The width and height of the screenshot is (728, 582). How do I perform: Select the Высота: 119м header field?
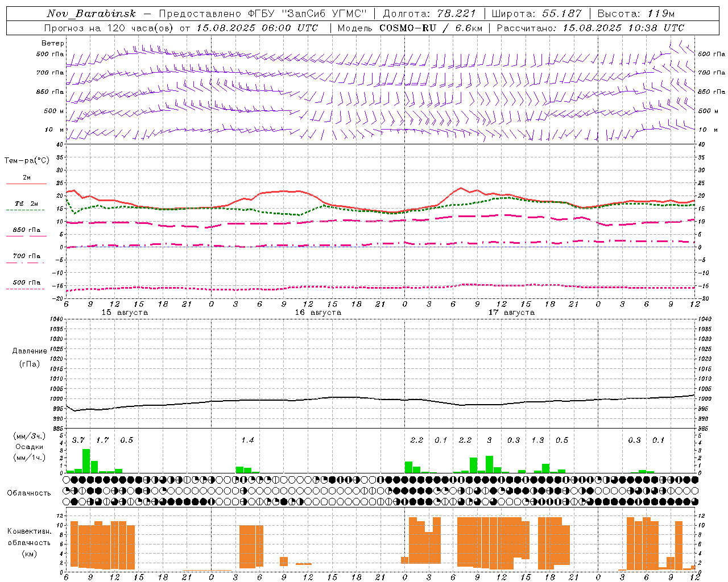click(x=636, y=14)
